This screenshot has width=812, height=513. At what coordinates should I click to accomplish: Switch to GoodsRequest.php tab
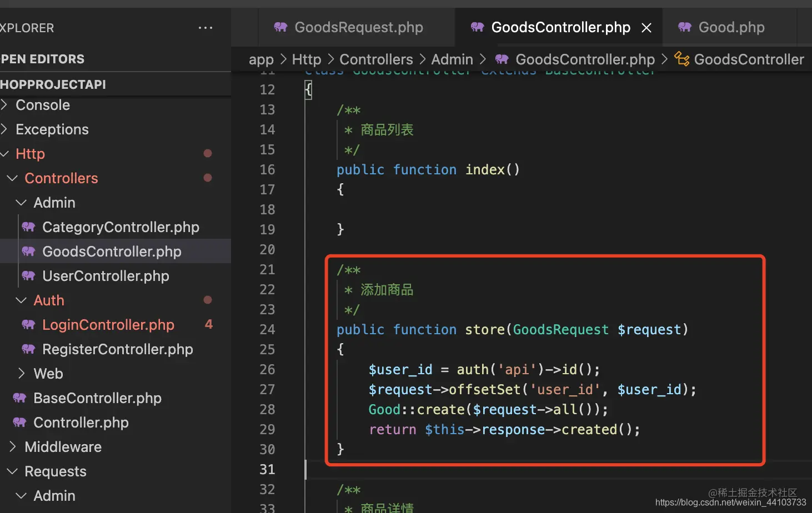[x=357, y=27]
